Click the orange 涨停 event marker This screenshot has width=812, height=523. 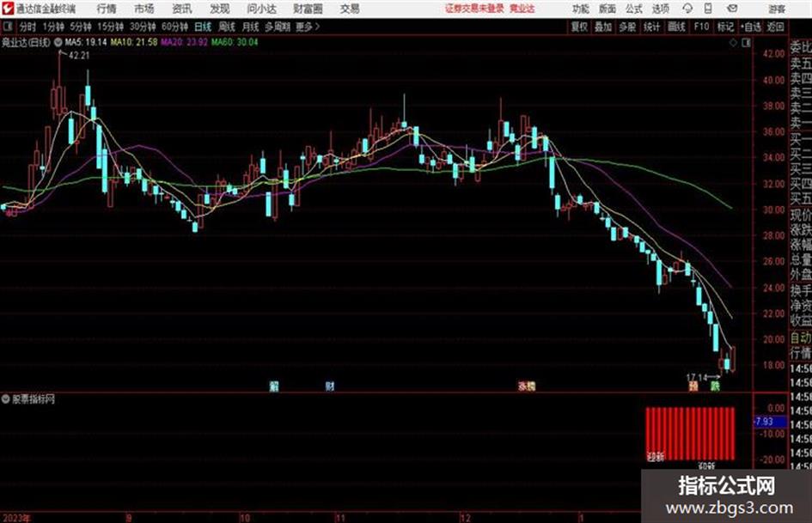(527, 386)
